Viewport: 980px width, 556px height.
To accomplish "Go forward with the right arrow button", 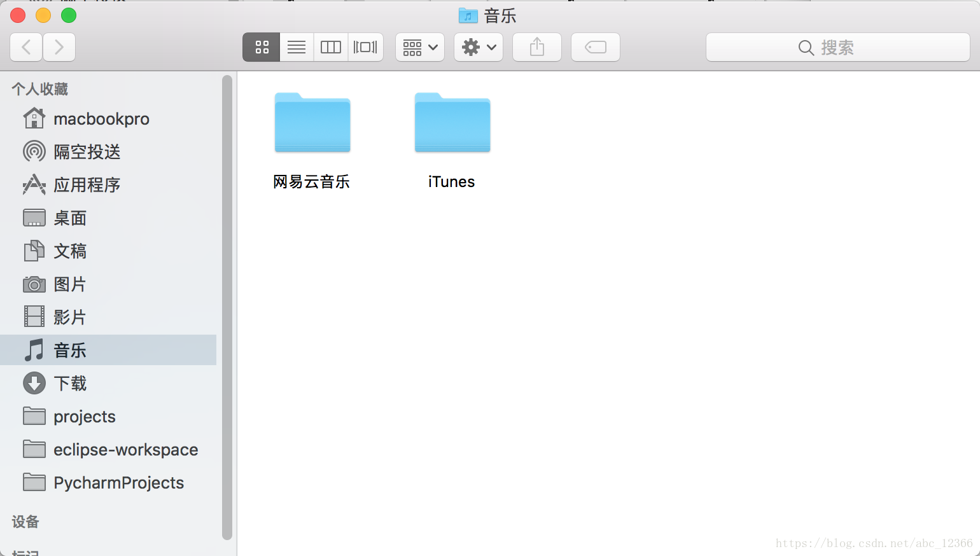I will click(59, 47).
